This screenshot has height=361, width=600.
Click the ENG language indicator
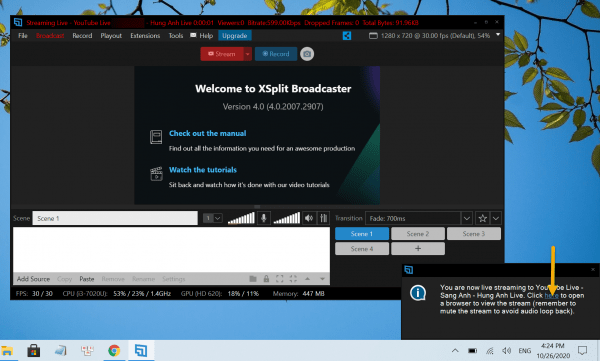525,350
